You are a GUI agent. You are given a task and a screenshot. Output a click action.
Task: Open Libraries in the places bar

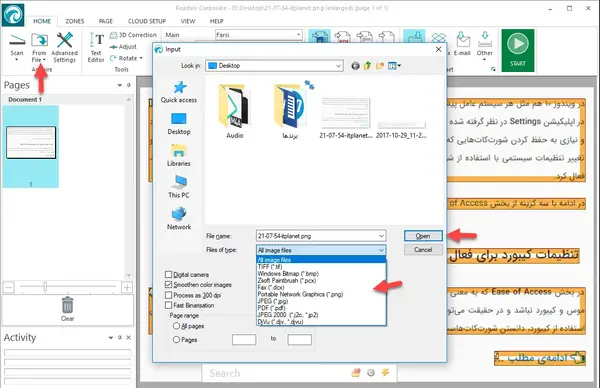(179, 155)
